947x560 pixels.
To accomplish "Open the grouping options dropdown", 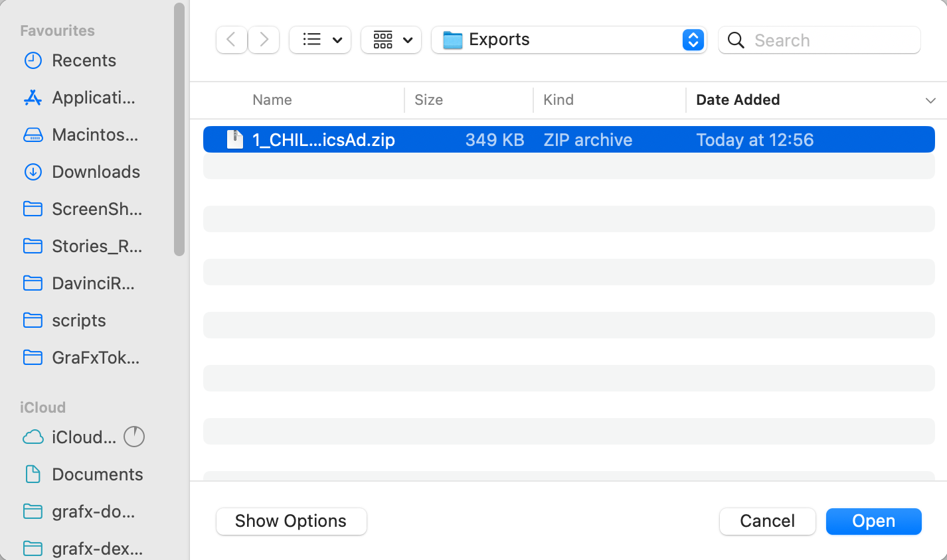I will (x=391, y=40).
